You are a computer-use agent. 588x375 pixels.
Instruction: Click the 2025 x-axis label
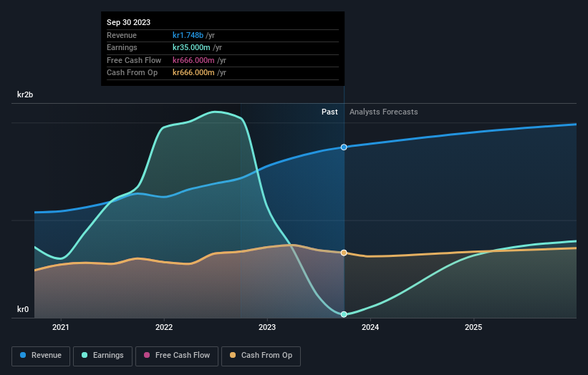[x=473, y=328]
